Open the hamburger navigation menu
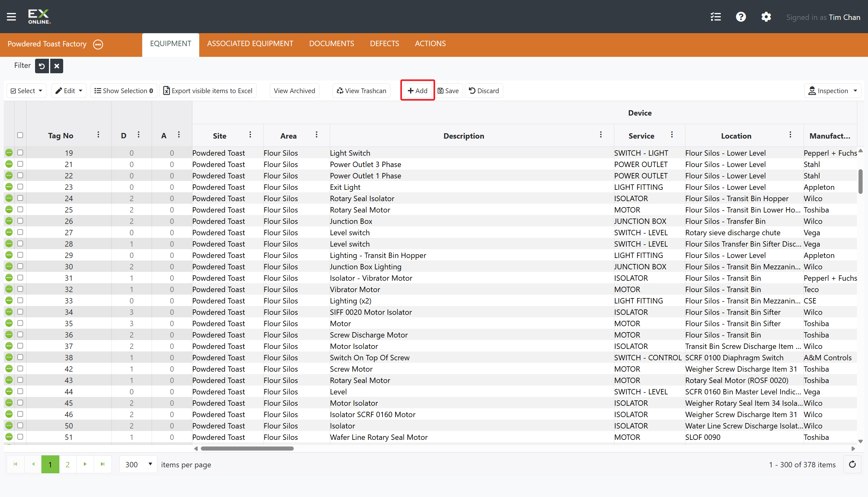 coord(11,16)
